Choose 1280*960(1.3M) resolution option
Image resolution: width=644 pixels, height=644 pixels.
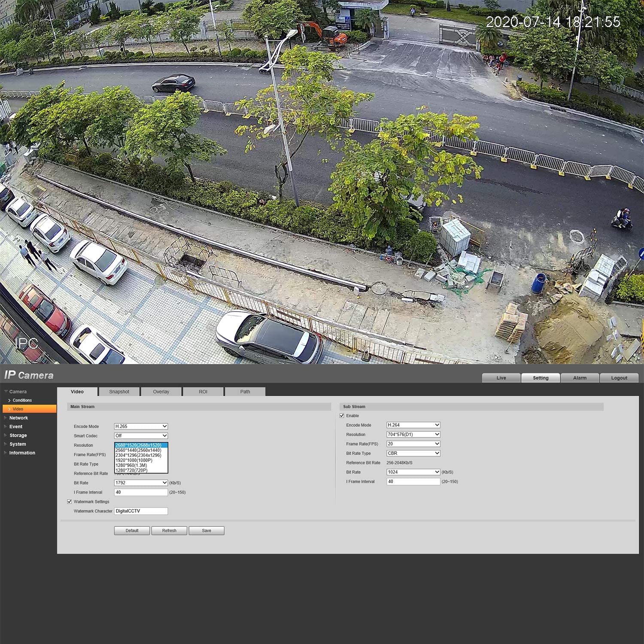(141, 465)
